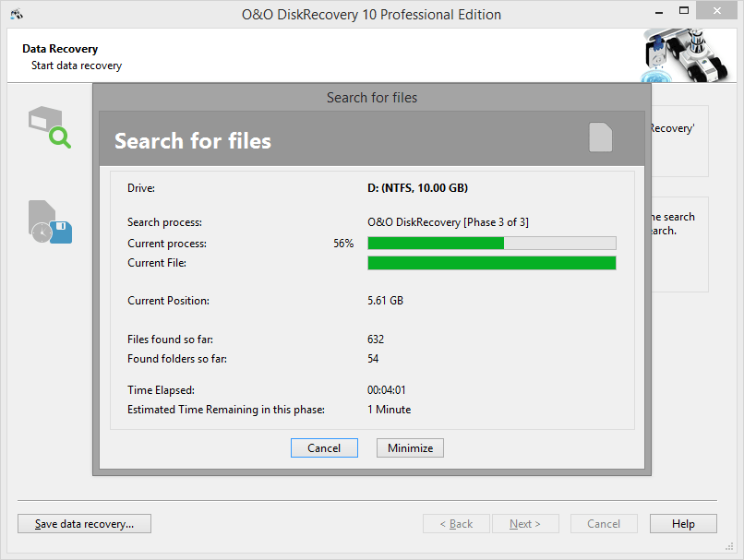
Task: Click the app icon in the title bar
Action: (16, 15)
